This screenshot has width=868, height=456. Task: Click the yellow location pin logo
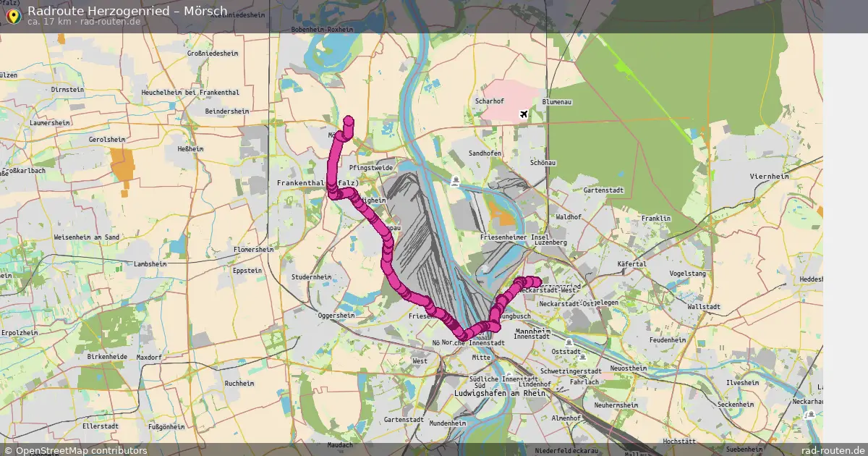[x=12, y=14]
